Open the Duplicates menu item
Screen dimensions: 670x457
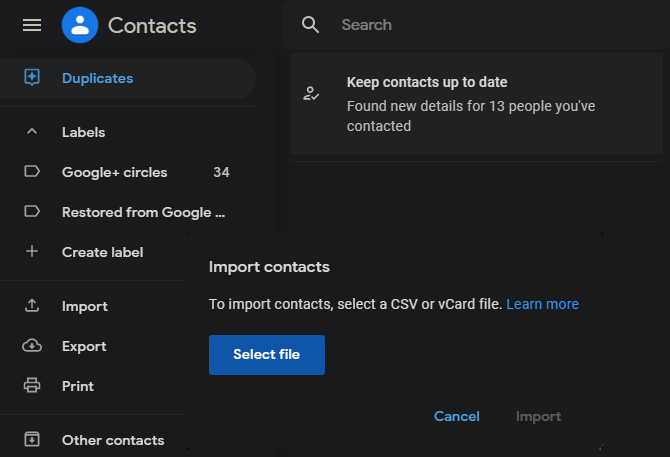click(x=128, y=79)
